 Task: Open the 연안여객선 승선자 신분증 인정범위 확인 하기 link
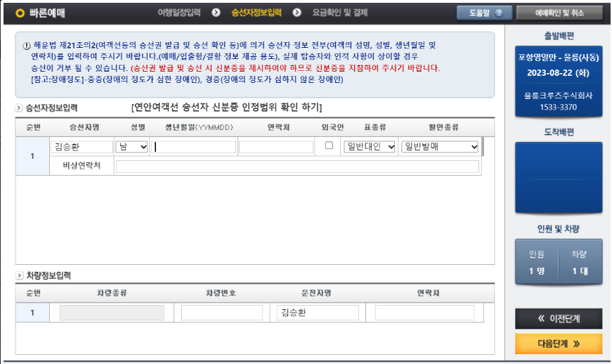[227, 108]
